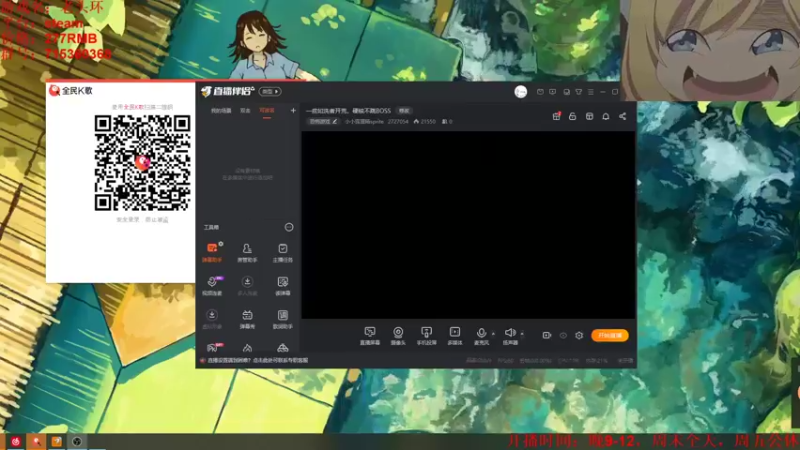Open the user avatar in title bar

point(520,92)
